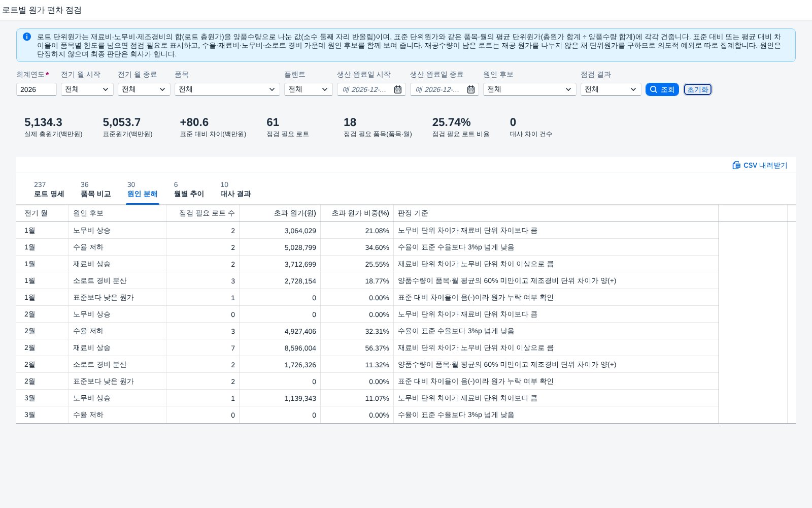The width and height of the screenshot is (812, 508).
Task: Open the 월별 추이 tab
Action: point(189,189)
